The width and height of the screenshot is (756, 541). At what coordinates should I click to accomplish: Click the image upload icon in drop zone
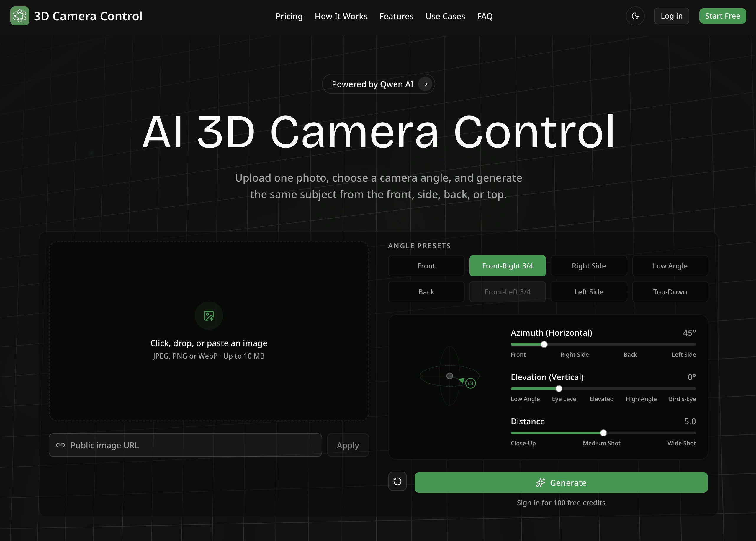tap(209, 316)
